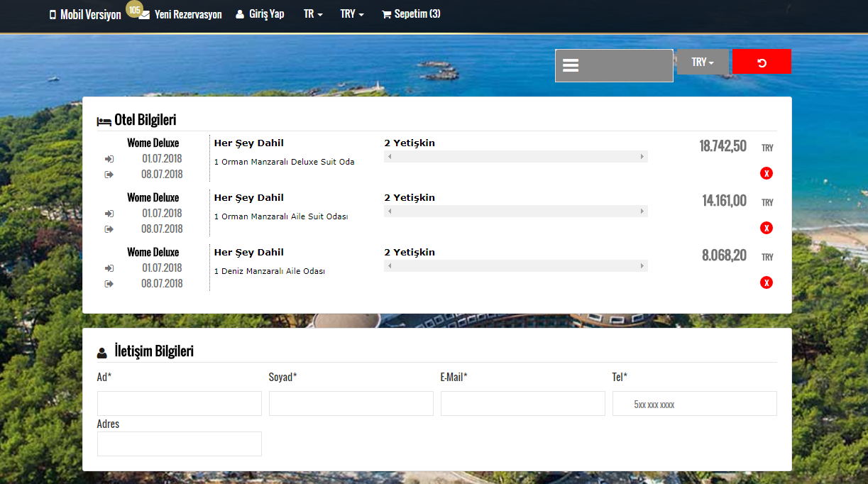Click the envelope notification icon with badge 105

point(144,14)
